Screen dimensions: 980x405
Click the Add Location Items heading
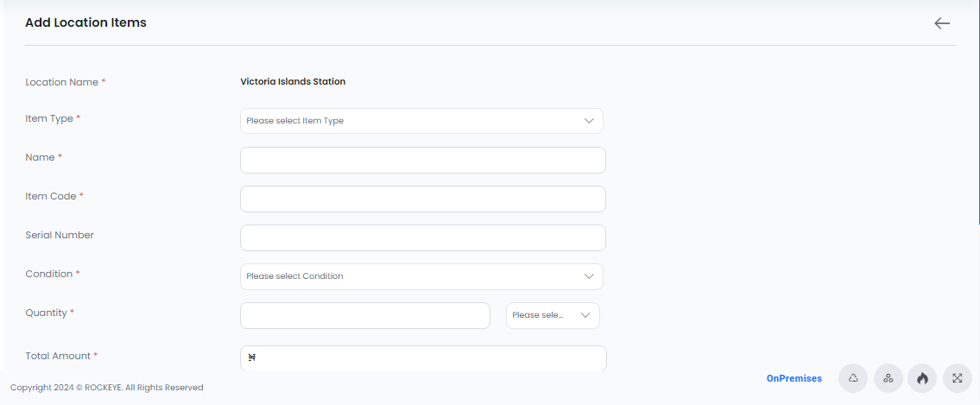(x=85, y=22)
